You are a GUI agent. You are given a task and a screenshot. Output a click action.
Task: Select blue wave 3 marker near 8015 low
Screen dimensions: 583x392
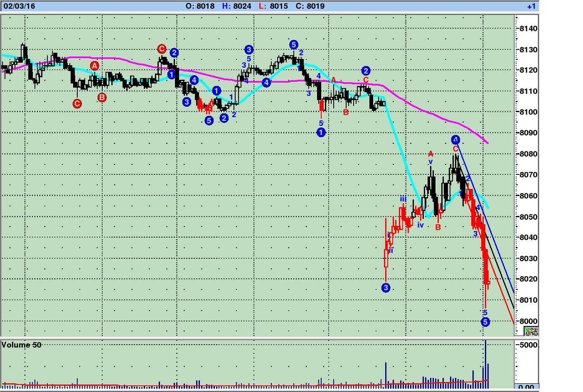(x=386, y=288)
